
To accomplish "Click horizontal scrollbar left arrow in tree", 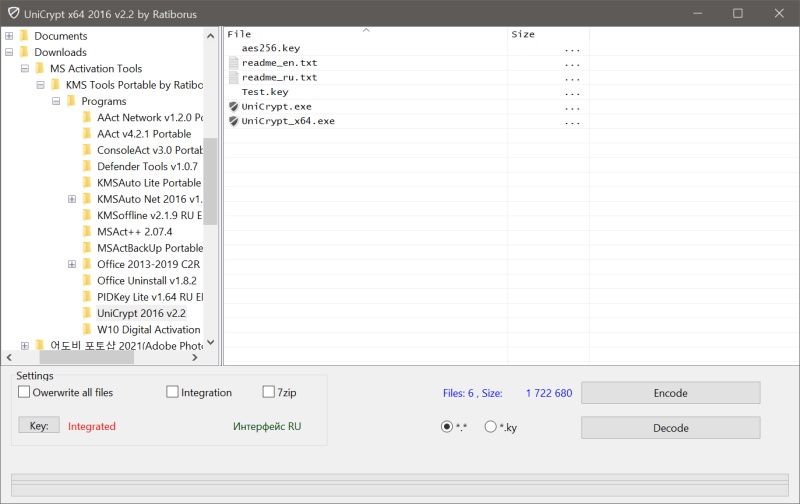I will pyautogui.click(x=9, y=358).
